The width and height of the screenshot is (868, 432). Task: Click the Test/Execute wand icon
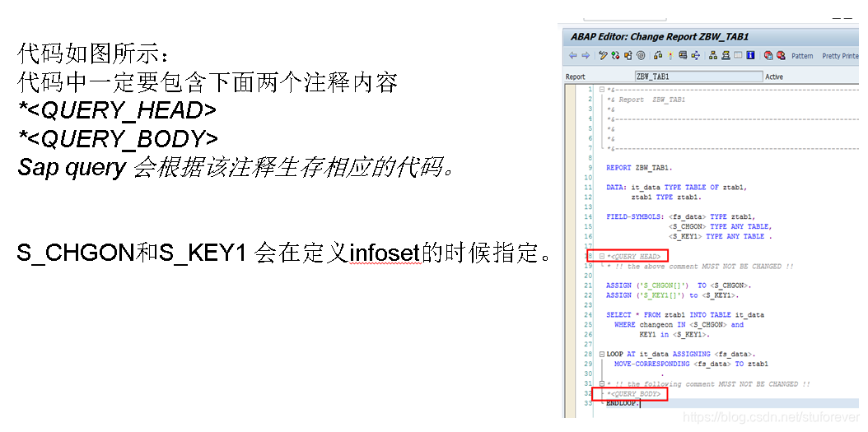(670, 55)
